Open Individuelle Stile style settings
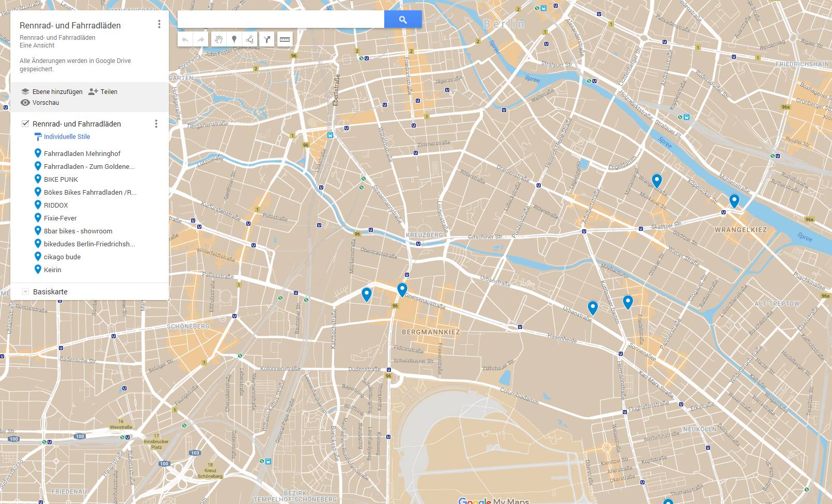The image size is (832, 504). 67,137
